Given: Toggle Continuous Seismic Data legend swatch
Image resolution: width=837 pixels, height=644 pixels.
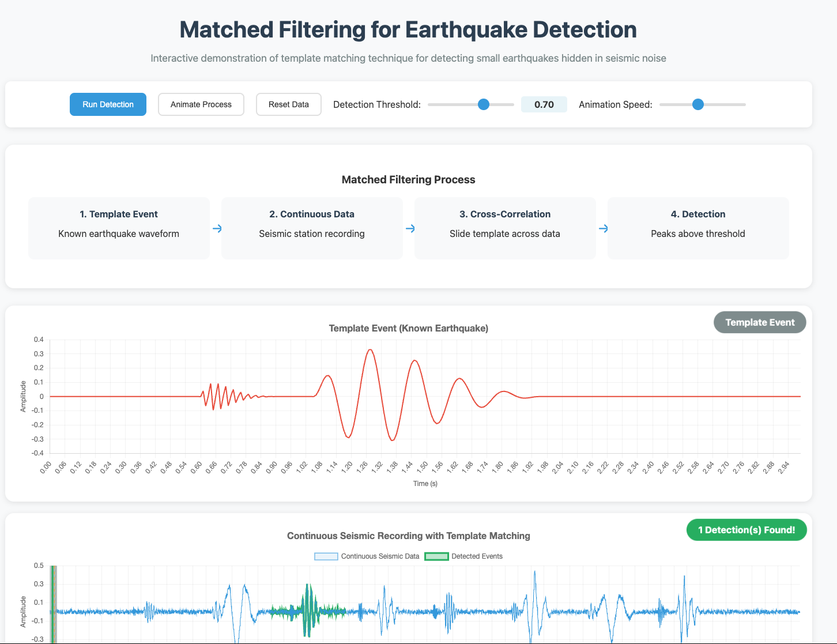Looking at the screenshot, I should click(326, 556).
